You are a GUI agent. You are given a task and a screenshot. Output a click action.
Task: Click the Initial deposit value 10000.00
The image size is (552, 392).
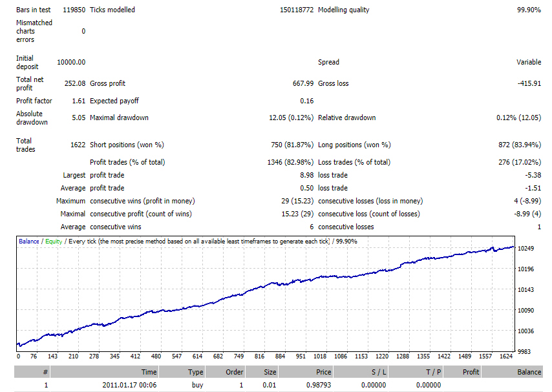[71, 62]
